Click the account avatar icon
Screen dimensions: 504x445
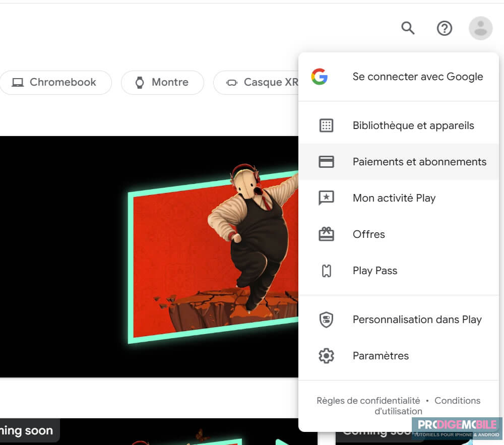click(480, 28)
